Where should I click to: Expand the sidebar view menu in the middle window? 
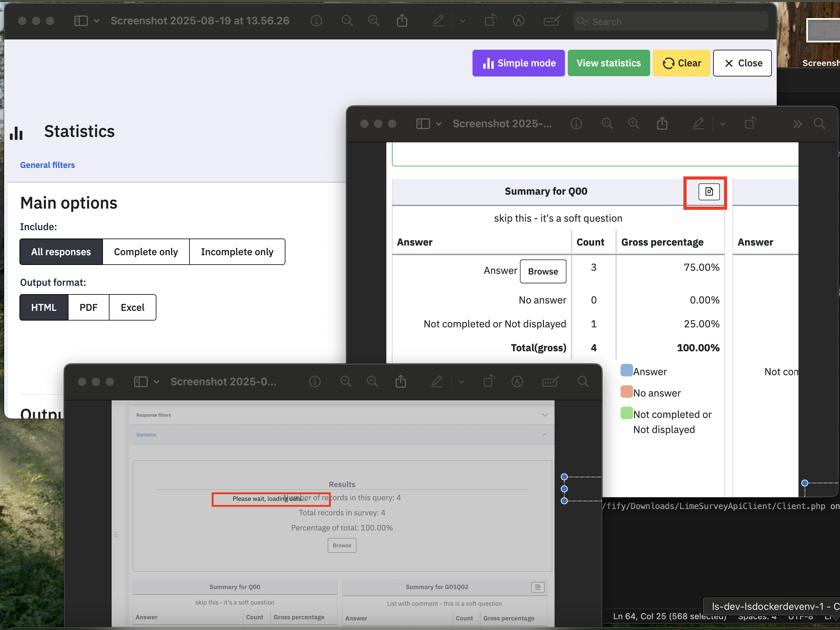pos(439,124)
